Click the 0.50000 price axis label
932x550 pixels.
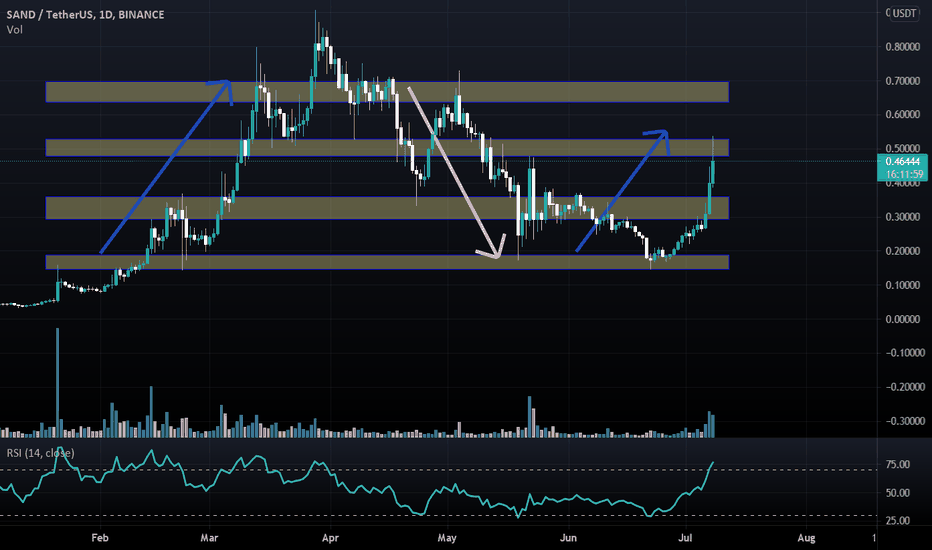click(902, 149)
